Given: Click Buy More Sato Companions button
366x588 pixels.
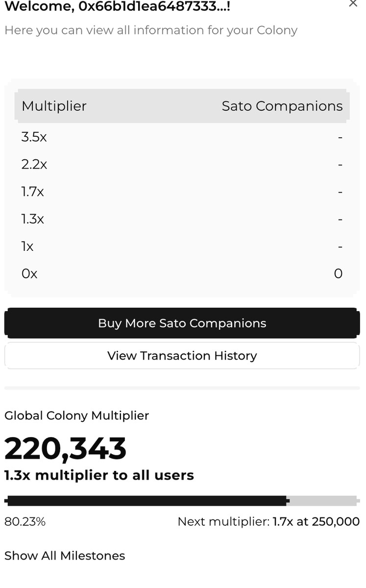Looking at the screenshot, I should (182, 323).
